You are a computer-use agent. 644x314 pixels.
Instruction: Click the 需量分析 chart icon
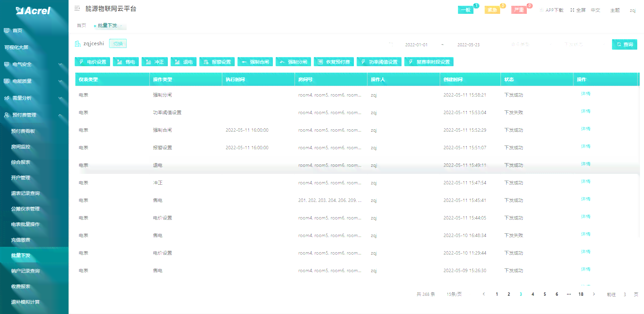pos(7,98)
